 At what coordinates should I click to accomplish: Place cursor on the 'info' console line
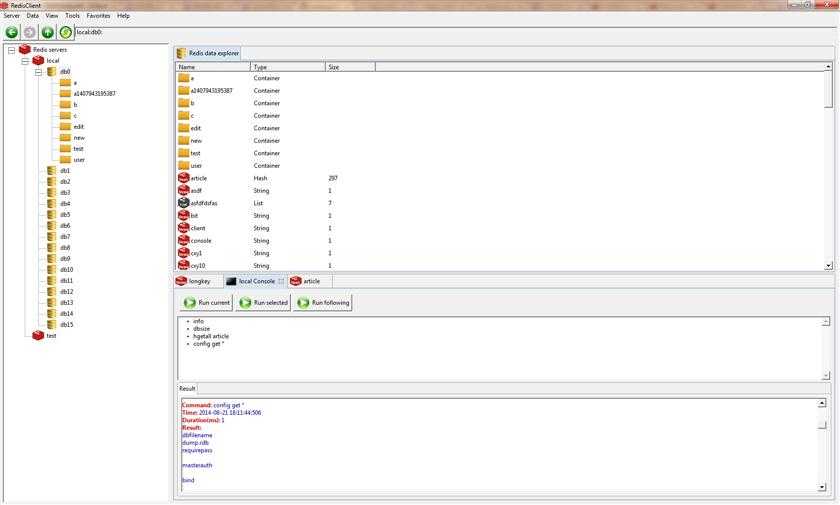tap(198, 321)
